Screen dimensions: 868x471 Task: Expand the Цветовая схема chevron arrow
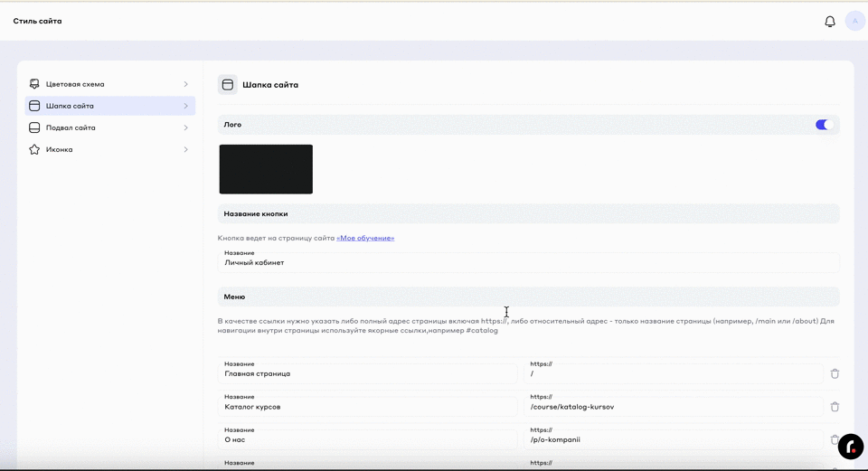click(x=185, y=84)
